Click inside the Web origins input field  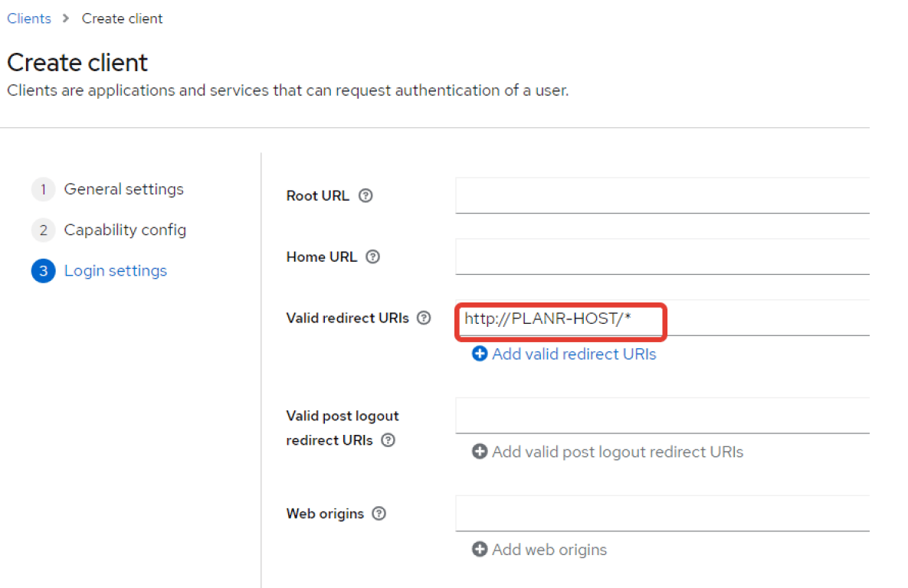coord(662,513)
